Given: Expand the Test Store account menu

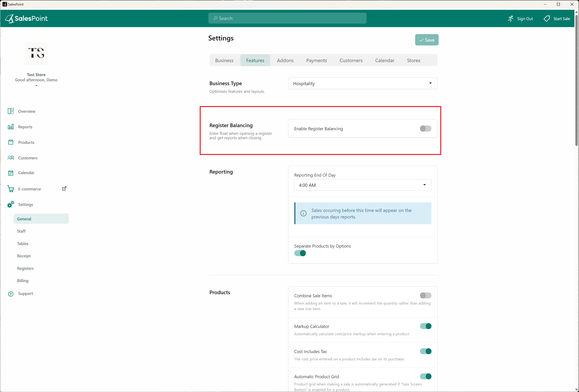Looking at the screenshot, I should click(36, 85).
